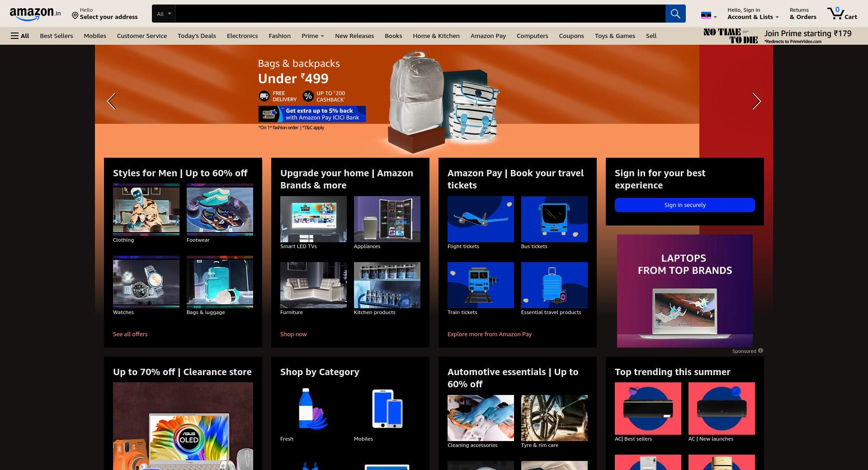Open the country flag language dropdown
This screenshot has width=868, height=470.
(708, 16)
